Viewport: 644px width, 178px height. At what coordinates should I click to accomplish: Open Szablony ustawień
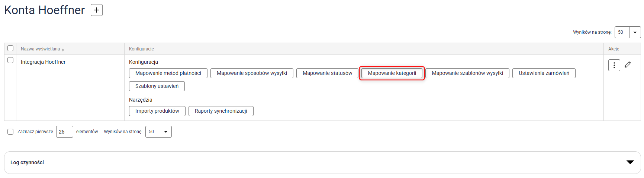pos(157,86)
